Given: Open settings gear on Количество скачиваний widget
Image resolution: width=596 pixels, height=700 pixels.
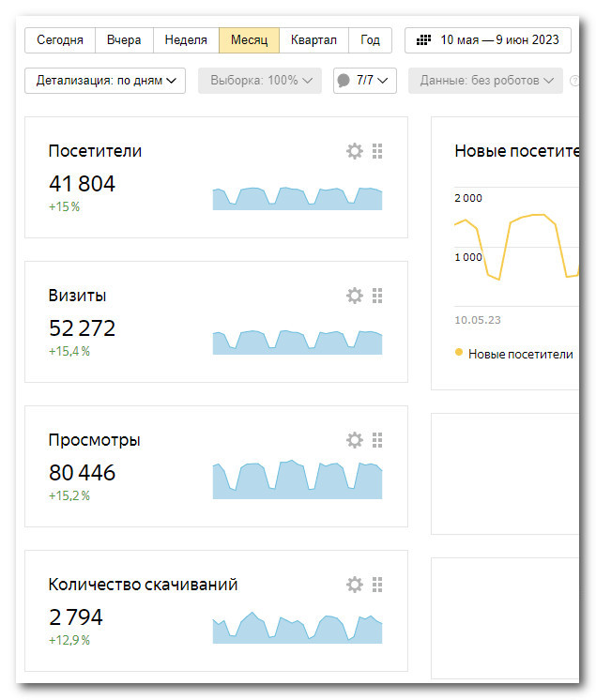Looking at the screenshot, I should (354, 585).
